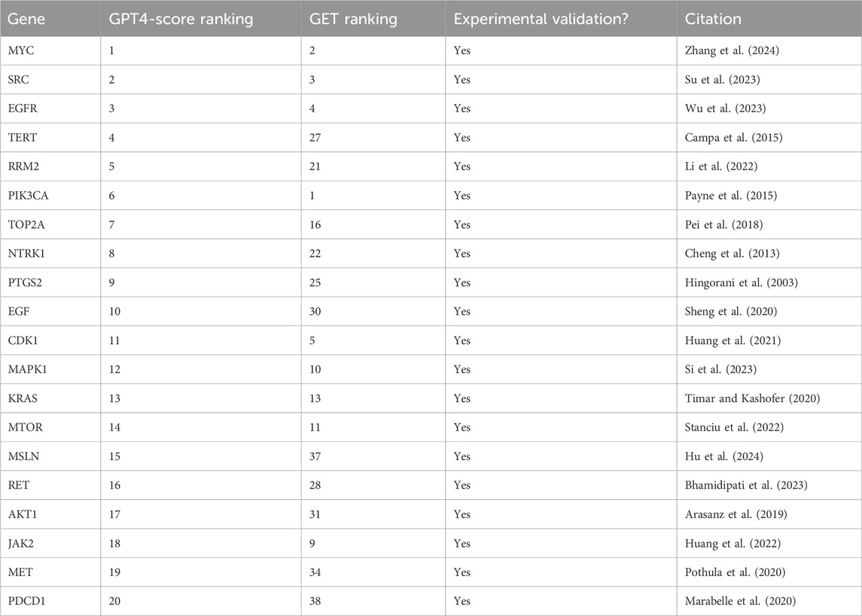The height and width of the screenshot is (616, 862).
Task: Click the GPT4-score ranking column header
Action: click(163, 18)
